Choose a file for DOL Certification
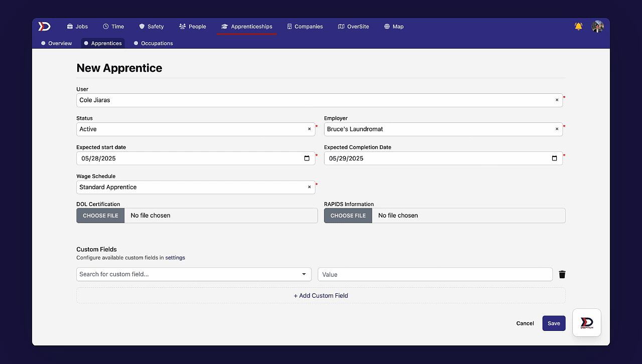 point(100,216)
